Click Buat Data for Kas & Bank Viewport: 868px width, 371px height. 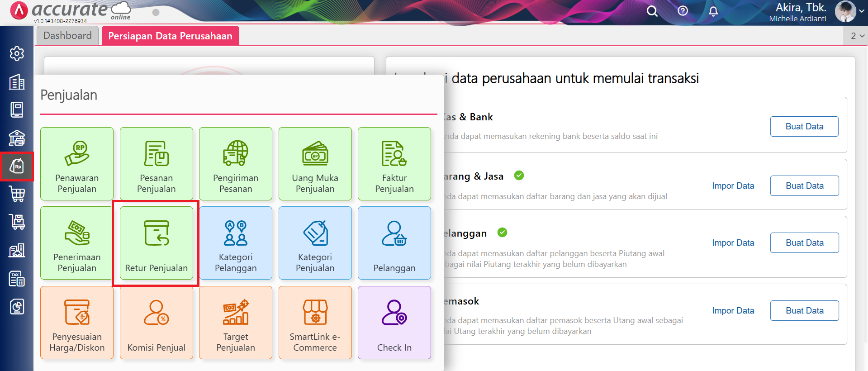coord(804,127)
